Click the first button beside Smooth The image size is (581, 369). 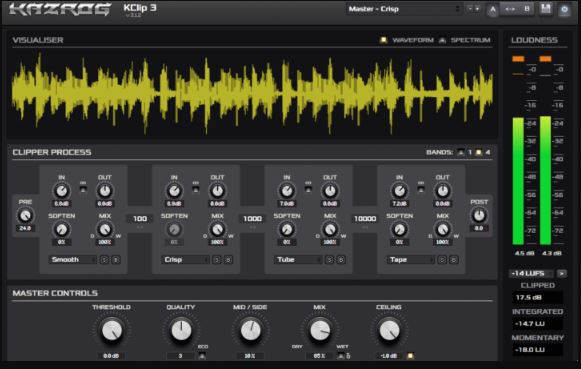[104, 260]
